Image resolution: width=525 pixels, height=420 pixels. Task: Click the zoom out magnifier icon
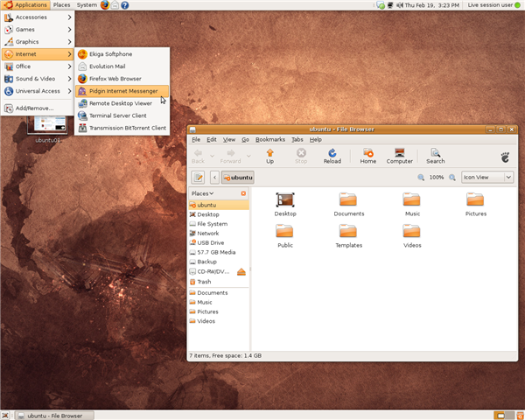click(x=421, y=177)
